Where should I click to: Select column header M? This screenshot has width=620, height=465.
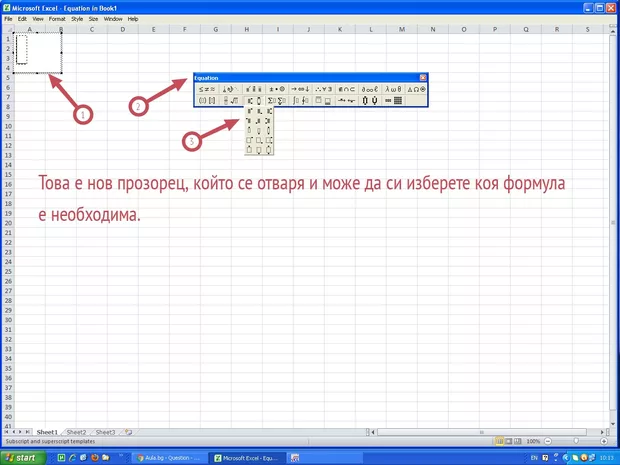[x=402, y=29]
